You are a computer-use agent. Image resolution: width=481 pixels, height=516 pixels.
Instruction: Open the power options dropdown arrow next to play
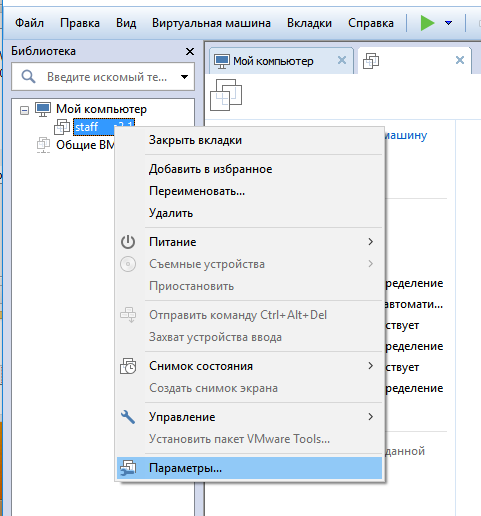[449, 23]
